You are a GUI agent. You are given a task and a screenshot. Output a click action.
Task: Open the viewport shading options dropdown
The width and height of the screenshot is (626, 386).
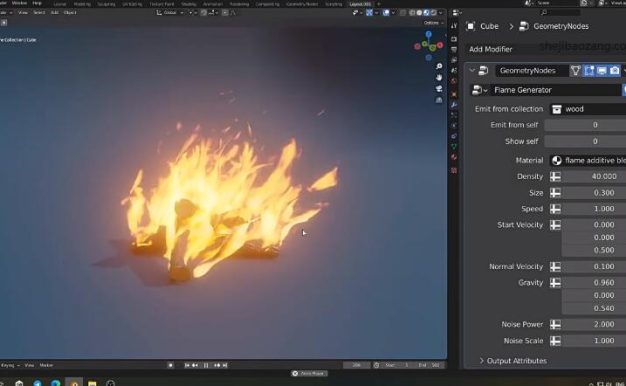click(441, 13)
